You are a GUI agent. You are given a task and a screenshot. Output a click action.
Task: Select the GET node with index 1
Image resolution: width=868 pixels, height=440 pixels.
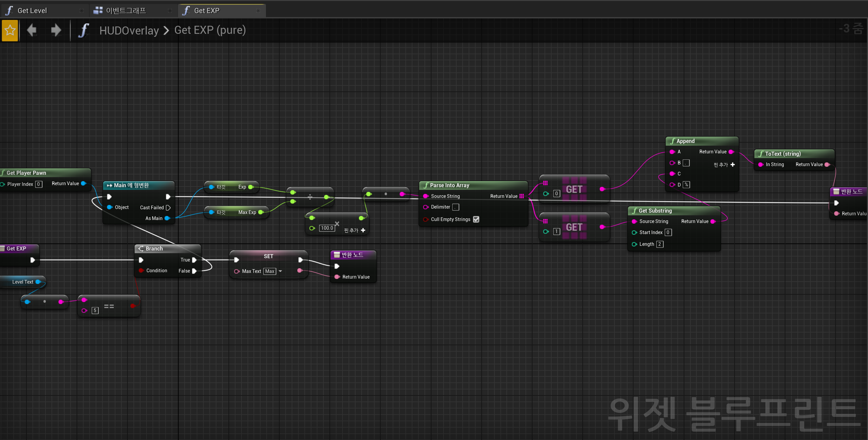click(574, 227)
